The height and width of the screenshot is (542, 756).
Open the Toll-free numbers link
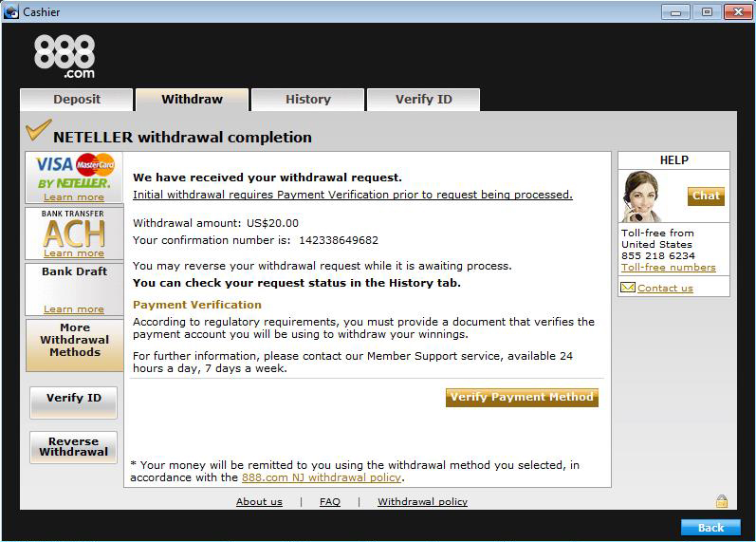[668, 268]
